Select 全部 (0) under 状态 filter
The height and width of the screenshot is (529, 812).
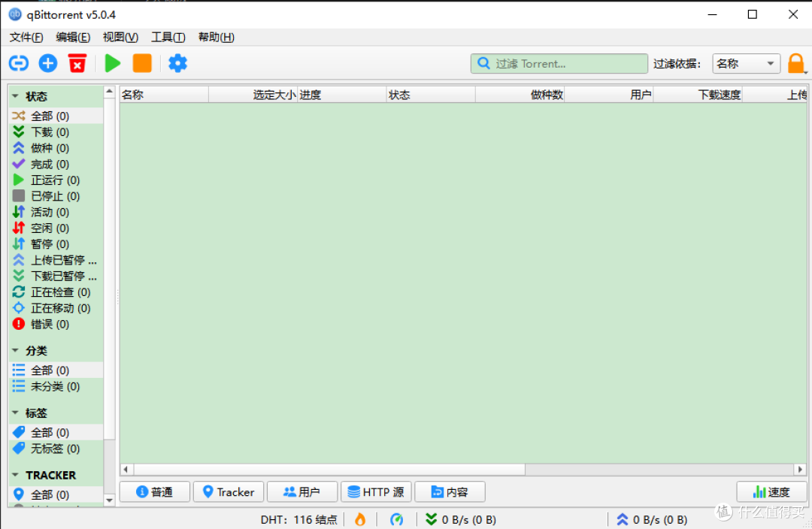point(56,116)
